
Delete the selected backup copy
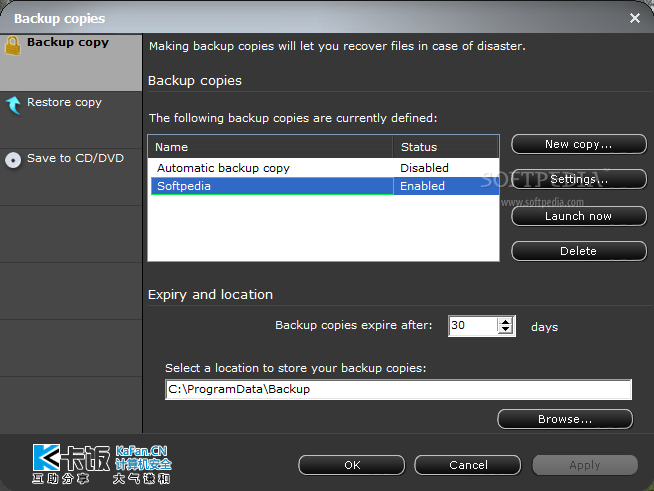click(x=579, y=251)
